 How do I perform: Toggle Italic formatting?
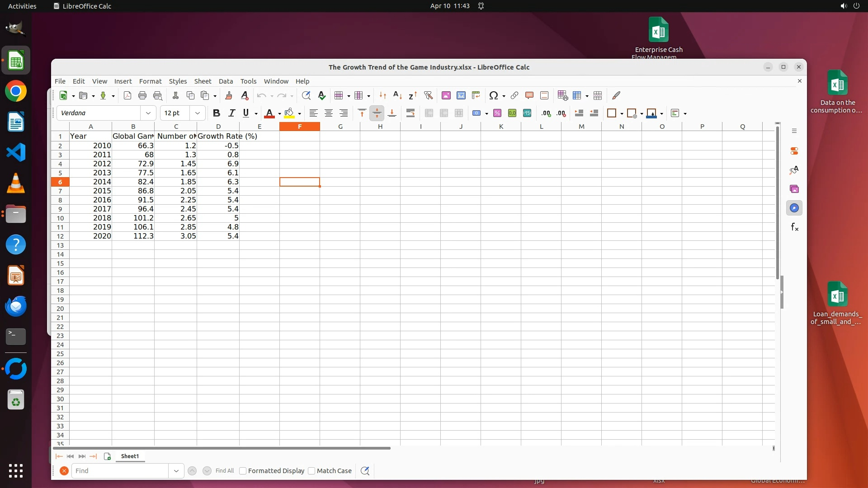(x=231, y=113)
